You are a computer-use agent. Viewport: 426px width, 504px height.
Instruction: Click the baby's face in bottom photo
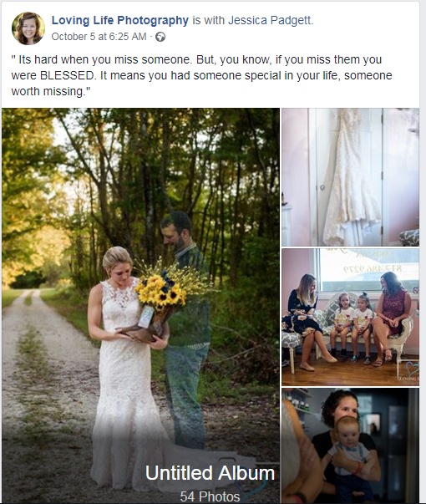pyautogui.click(x=347, y=431)
